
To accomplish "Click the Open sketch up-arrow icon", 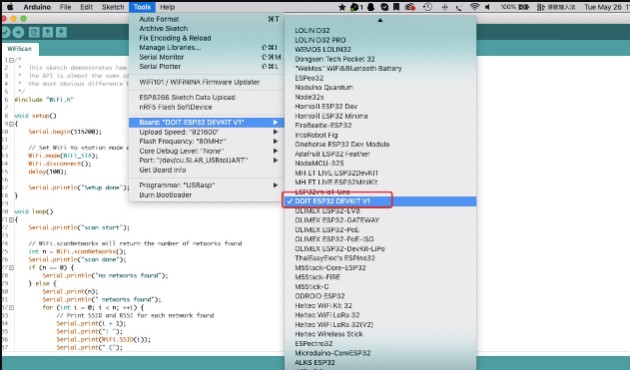I will pyautogui.click(x=47, y=32).
